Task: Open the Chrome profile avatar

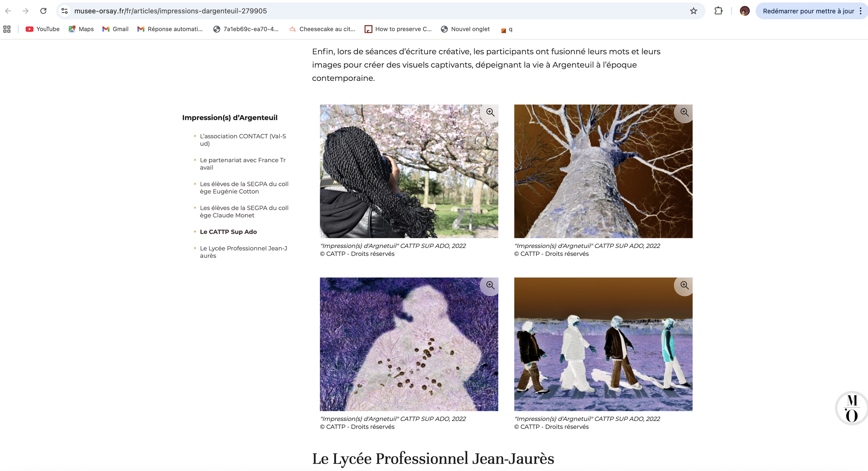Action: pos(744,11)
